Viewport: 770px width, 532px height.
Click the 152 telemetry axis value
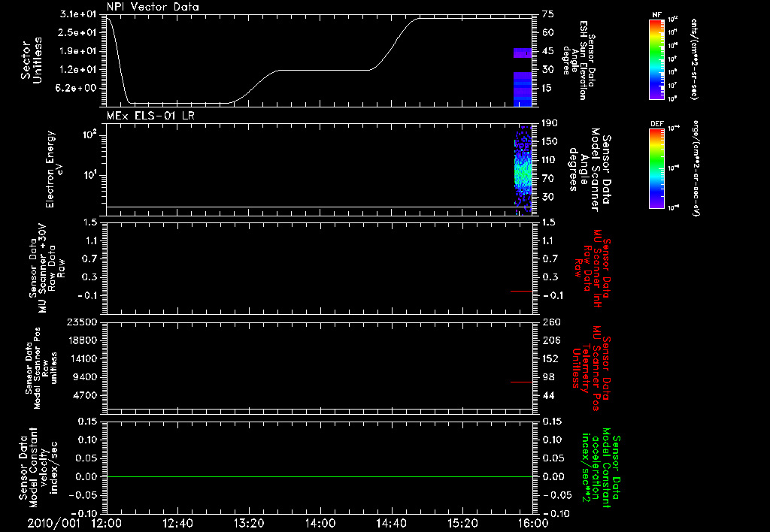pyautogui.click(x=550, y=358)
